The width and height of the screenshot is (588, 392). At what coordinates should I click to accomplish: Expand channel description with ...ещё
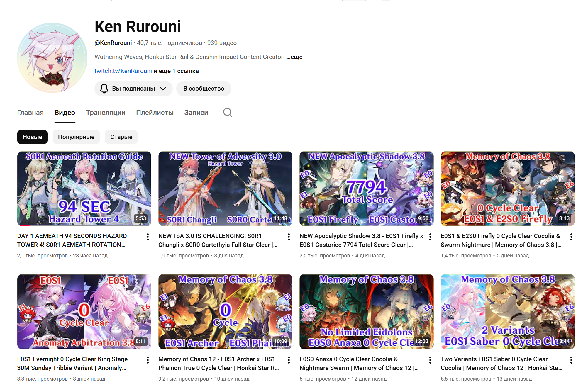coord(294,57)
